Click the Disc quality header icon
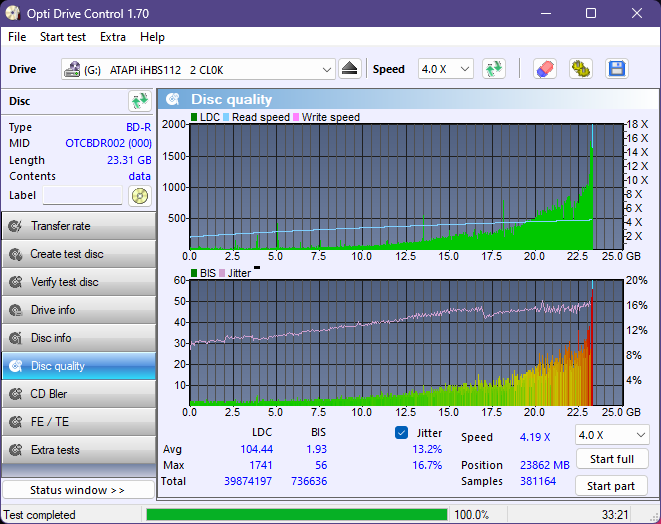 click(172, 99)
